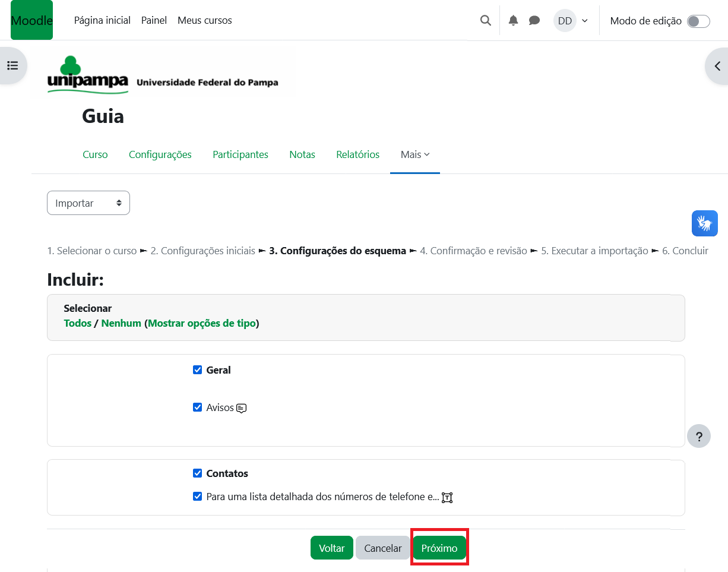Click the VLibras sign language icon
Viewport: 728px width, 572px height.
tap(704, 223)
